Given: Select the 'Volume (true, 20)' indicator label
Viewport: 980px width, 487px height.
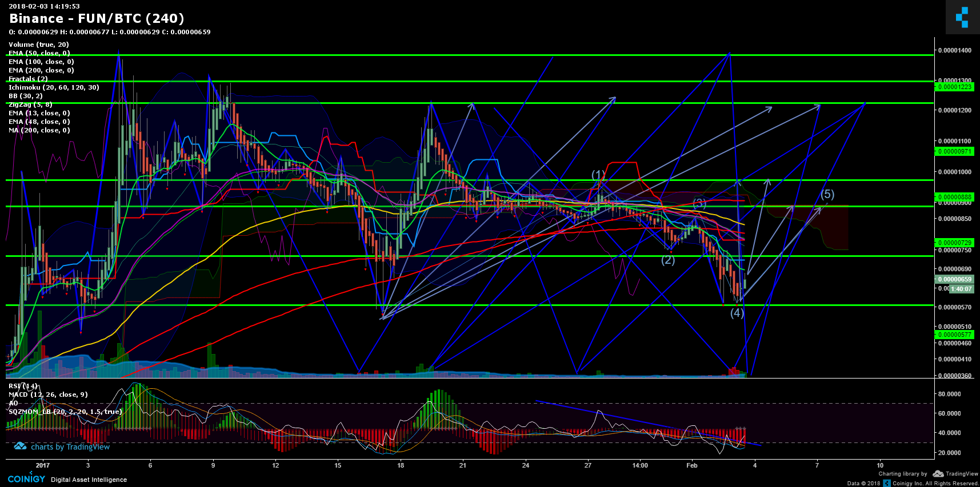Looking at the screenshot, I should click(39, 45).
